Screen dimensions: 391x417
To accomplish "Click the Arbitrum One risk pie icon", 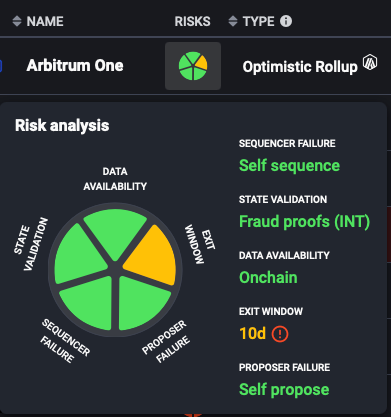I will point(193,66).
